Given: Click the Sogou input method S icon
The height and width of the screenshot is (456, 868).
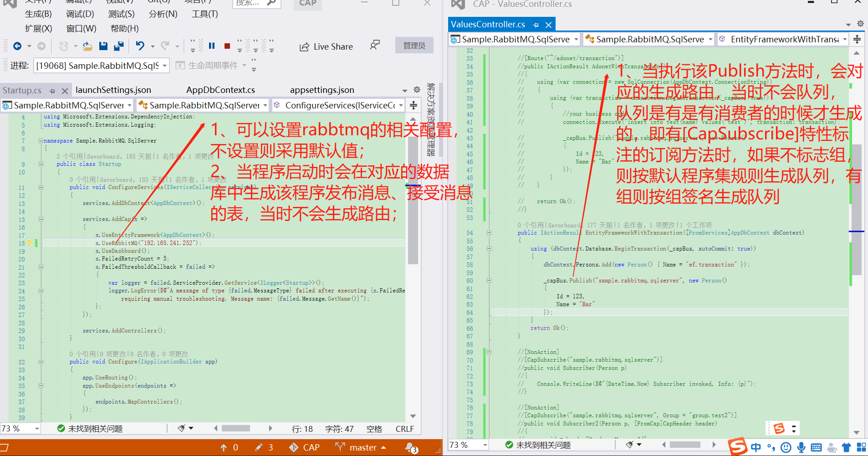Looking at the screenshot, I should click(x=738, y=446).
